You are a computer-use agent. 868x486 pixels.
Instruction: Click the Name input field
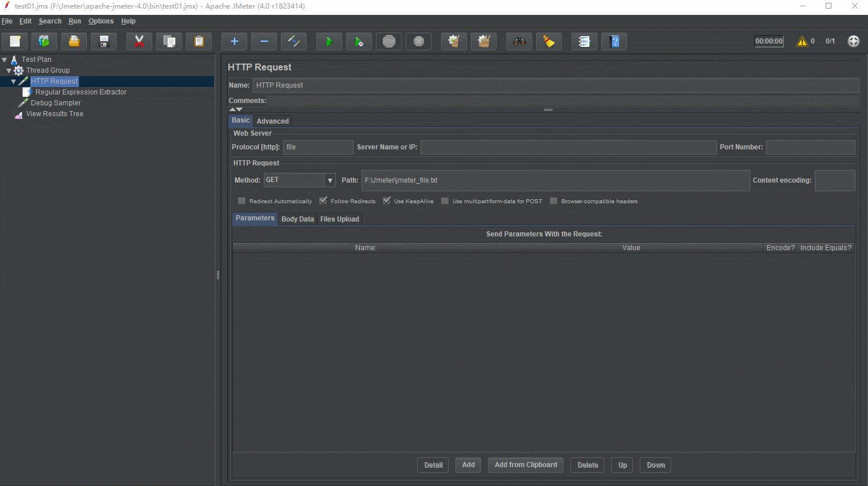(x=556, y=85)
